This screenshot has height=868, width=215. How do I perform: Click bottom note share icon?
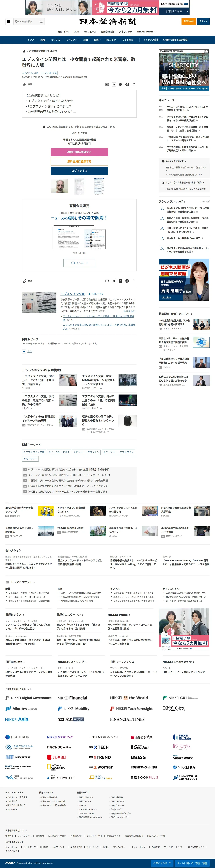[114, 281]
